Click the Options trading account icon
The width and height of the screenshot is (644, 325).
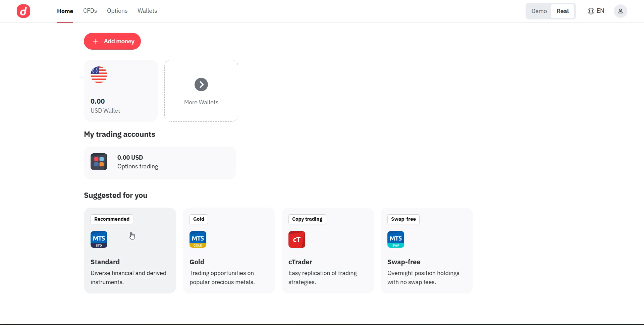click(x=99, y=162)
